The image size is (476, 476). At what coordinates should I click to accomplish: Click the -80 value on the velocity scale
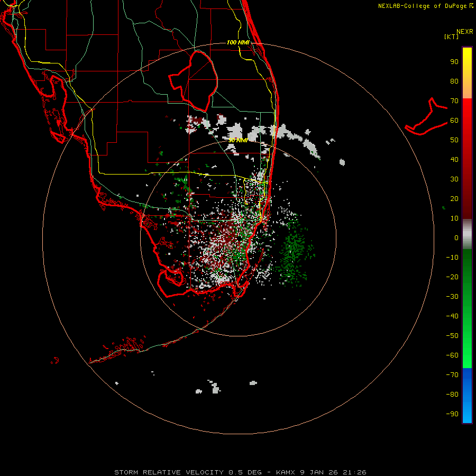tap(452, 395)
